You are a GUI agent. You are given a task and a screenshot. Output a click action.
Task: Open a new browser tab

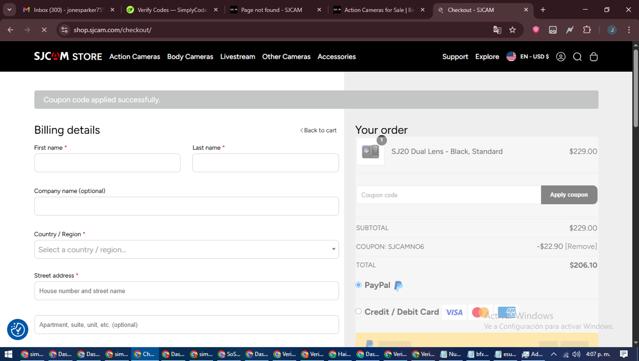(x=543, y=10)
